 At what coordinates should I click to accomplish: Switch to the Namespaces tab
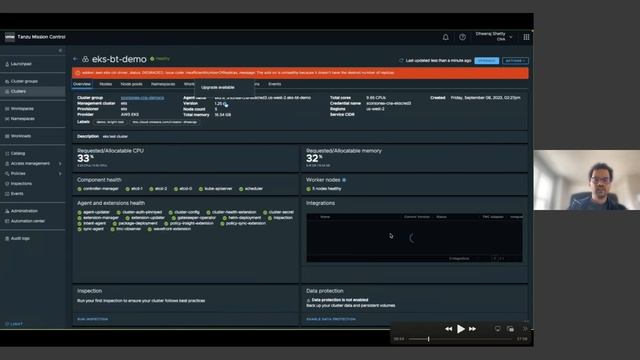point(163,84)
